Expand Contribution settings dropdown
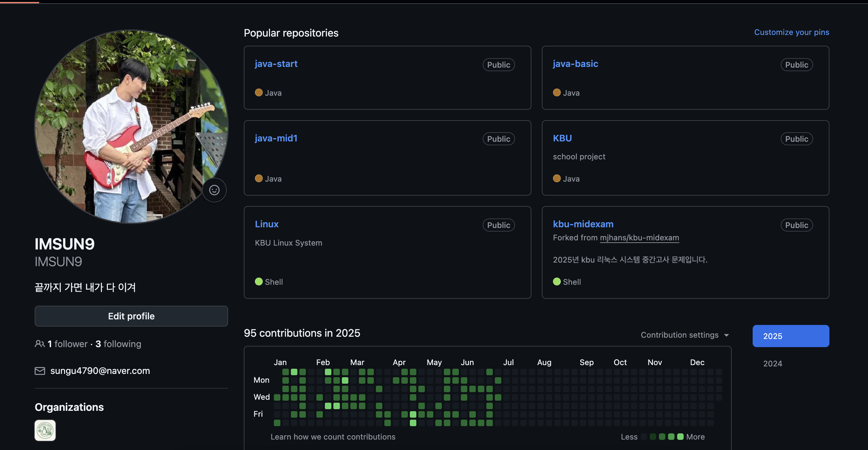 click(684, 335)
